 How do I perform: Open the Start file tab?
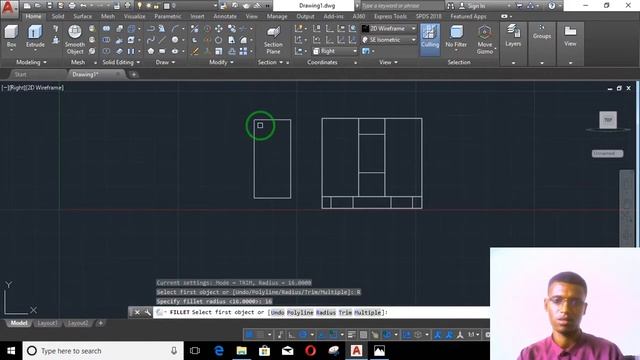(20, 74)
